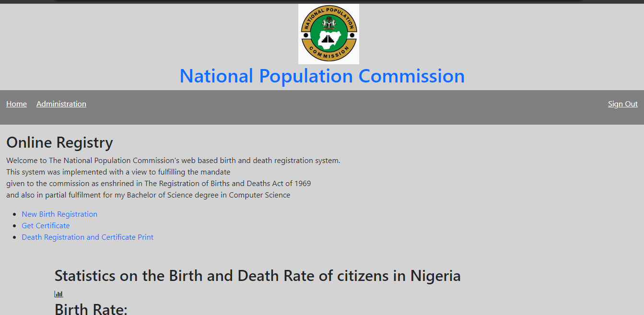Click the bar chart icon under Statistics

pos(59,294)
